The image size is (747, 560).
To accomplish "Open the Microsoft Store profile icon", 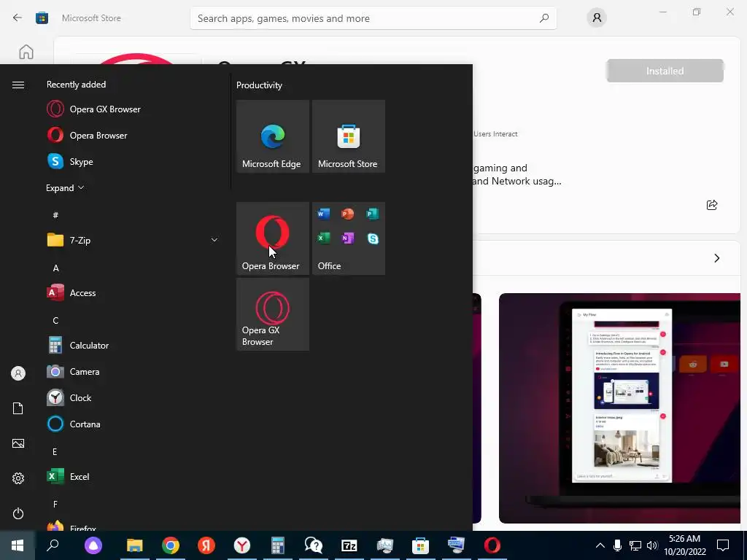I will 597,18.
